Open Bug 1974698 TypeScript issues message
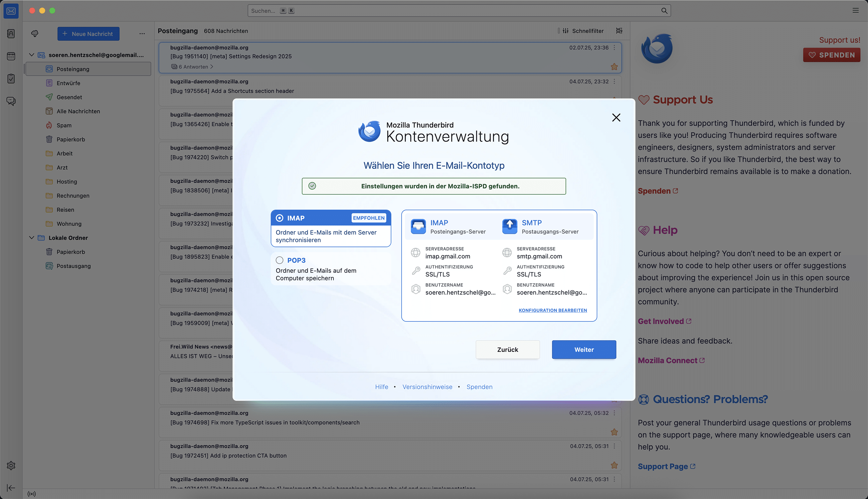This screenshot has height=499, width=868. [390, 422]
